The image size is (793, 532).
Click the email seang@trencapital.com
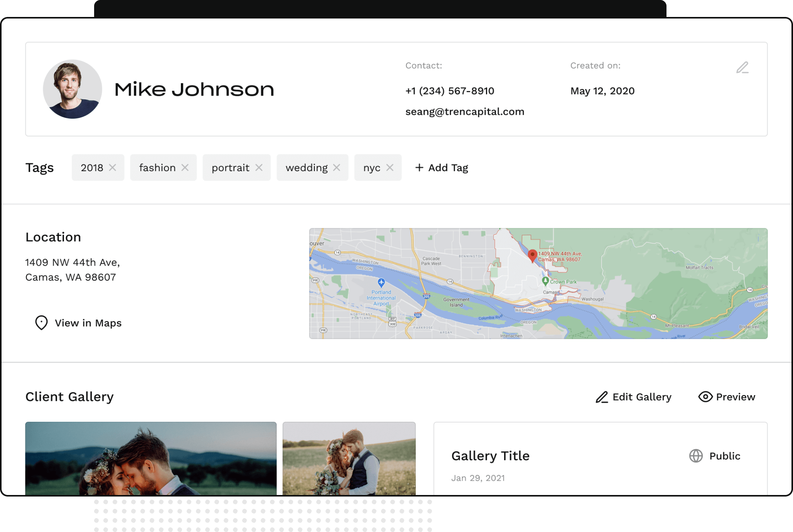pyautogui.click(x=465, y=111)
